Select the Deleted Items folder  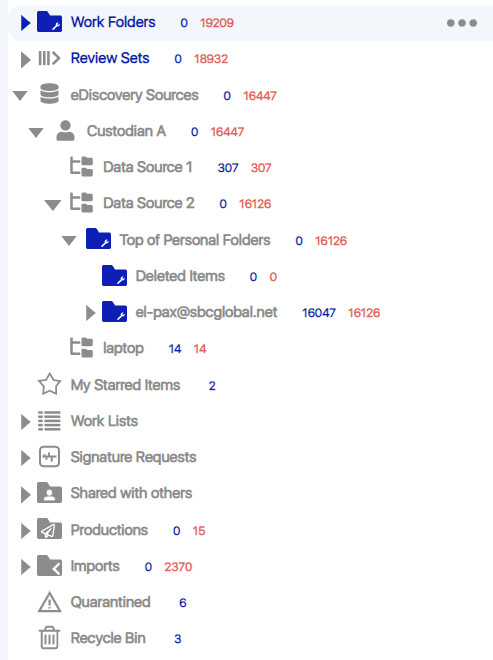click(x=180, y=276)
